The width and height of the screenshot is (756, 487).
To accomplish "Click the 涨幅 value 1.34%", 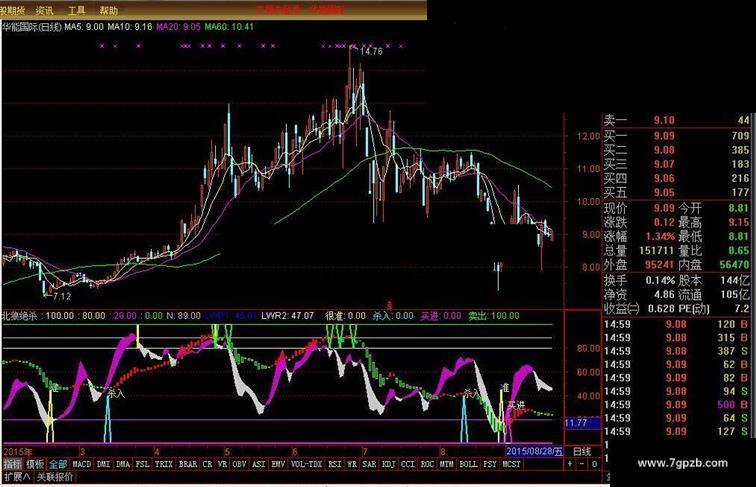I will [x=660, y=236].
